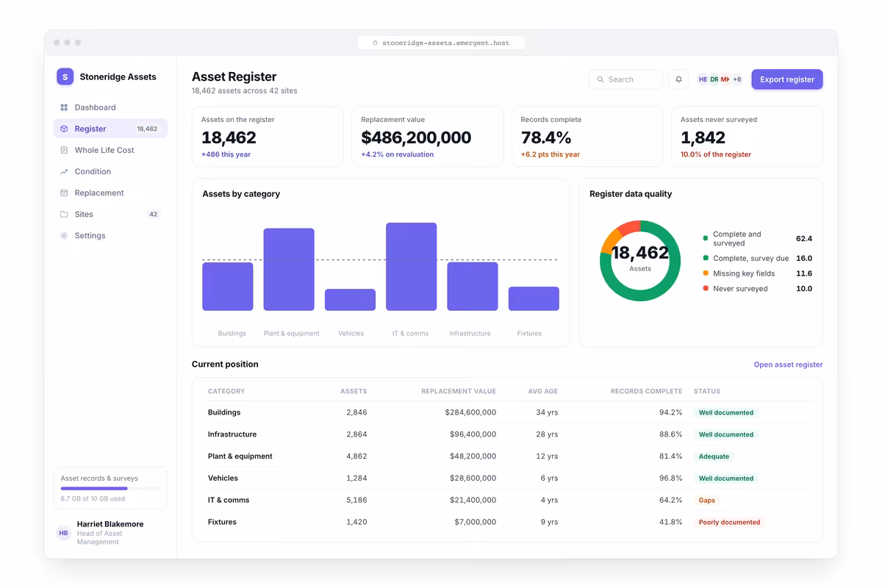
Task: Click the Register cube icon
Action: [x=64, y=129]
